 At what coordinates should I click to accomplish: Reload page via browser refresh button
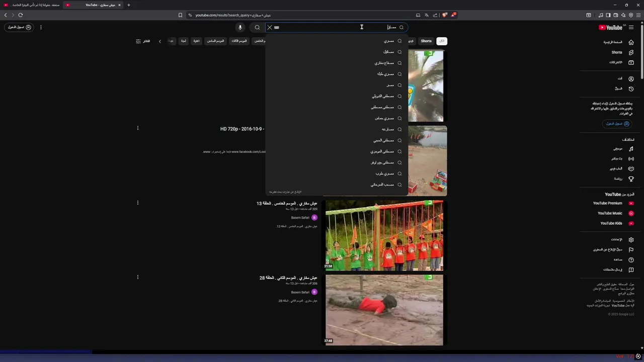coord(21,15)
